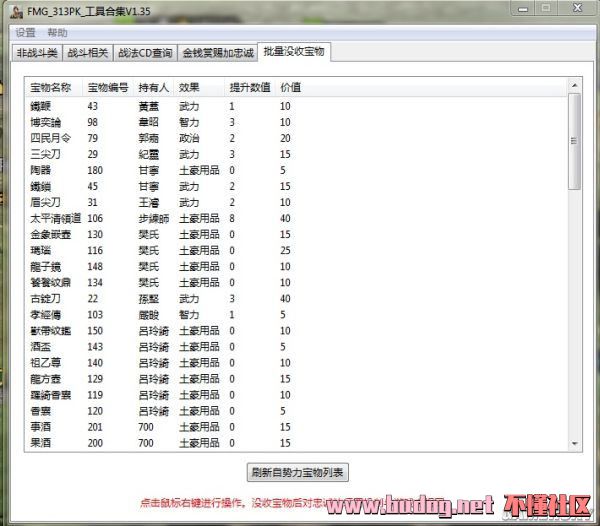Sort by 提升数值 column header

(249, 88)
